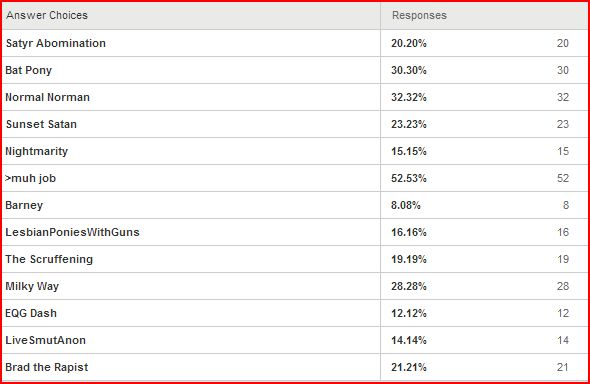Viewport: 590px width, 384px height.
Task: Click the >muh job answer label
Action: point(30,178)
